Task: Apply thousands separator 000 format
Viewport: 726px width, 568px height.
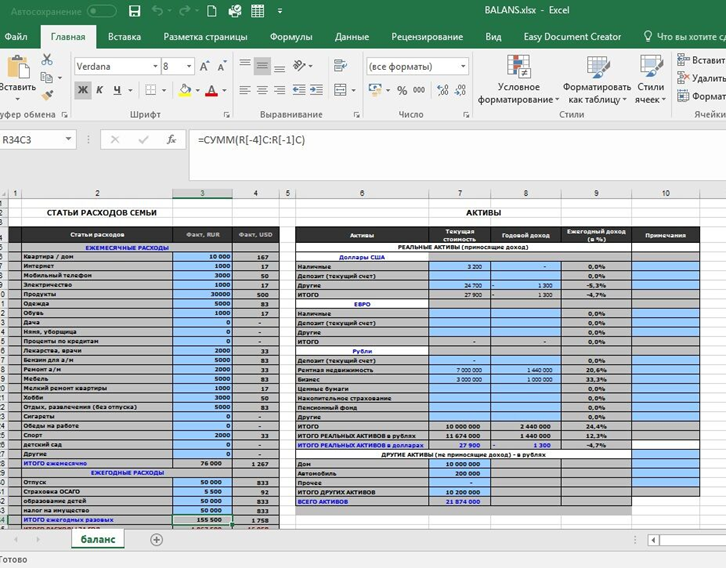Action: [x=419, y=90]
